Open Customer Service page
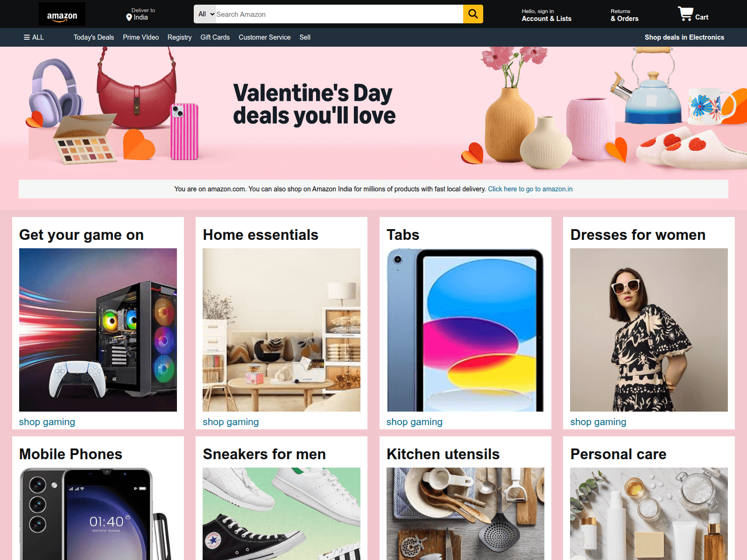Image resolution: width=747 pixels, height=560 pixels. point(265,37)
